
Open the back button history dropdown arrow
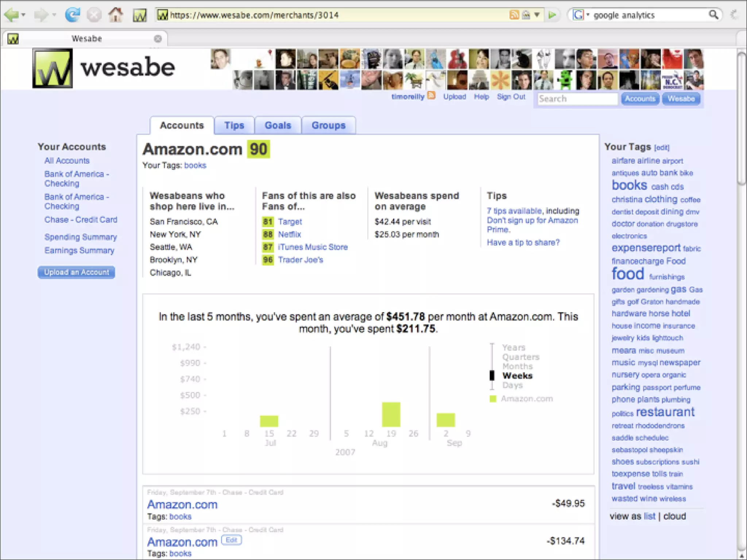tap(24, 15)
